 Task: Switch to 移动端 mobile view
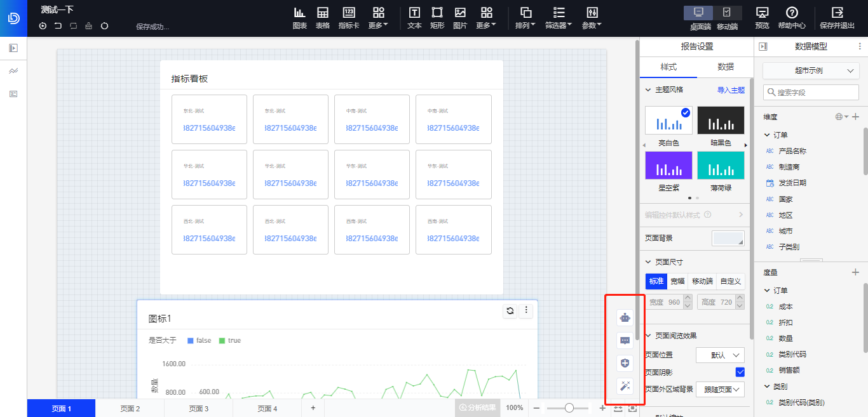(727, 18)
